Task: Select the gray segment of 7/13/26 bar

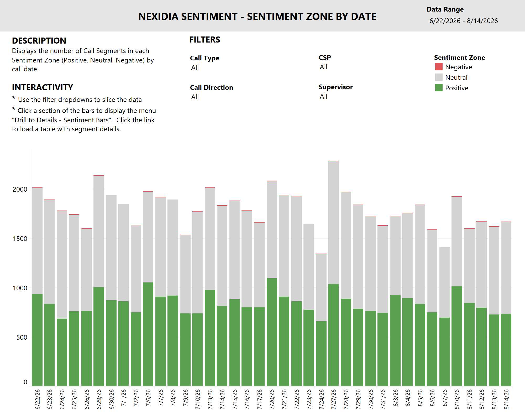Action: click(x=210, y=239)
